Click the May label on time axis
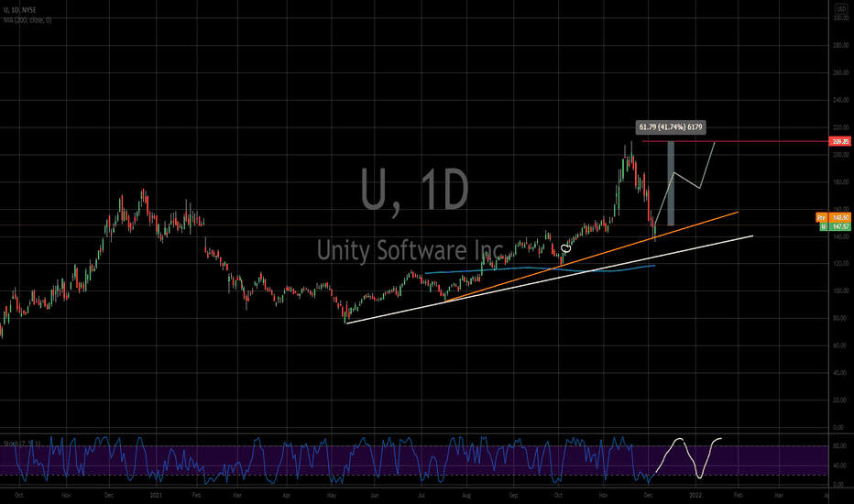The height and width of the screenshot is (504, 854). click(331, 495)
